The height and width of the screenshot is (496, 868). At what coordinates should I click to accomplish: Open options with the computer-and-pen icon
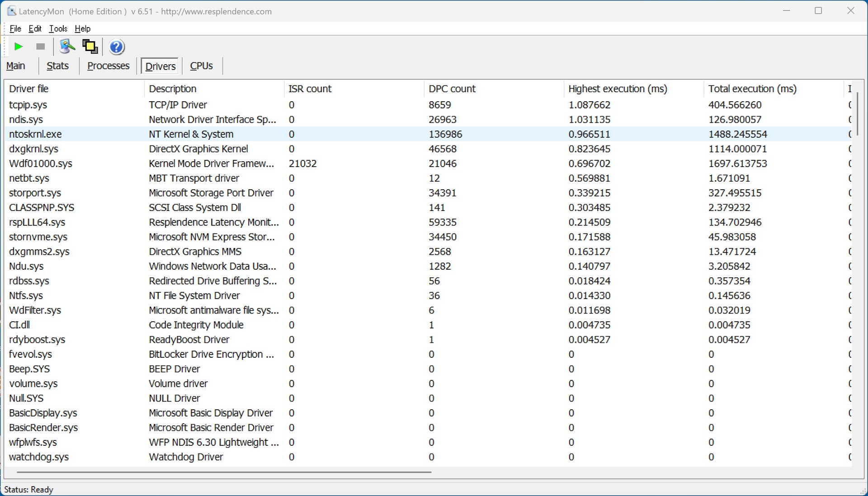(67, 47)
